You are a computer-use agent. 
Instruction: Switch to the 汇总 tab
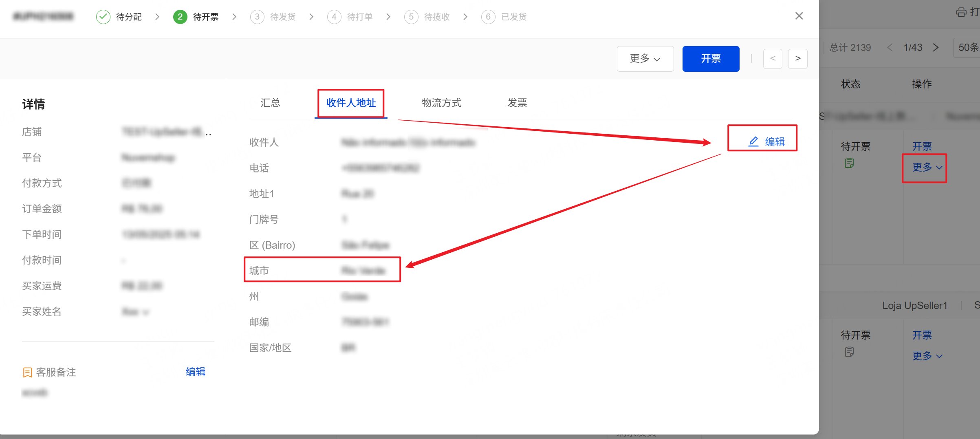pyautogui.click(x=270, y=103)
